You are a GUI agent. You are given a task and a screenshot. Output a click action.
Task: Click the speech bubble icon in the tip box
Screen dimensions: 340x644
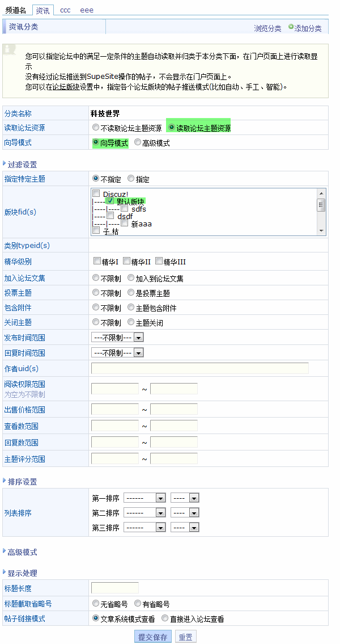[9, 49]
